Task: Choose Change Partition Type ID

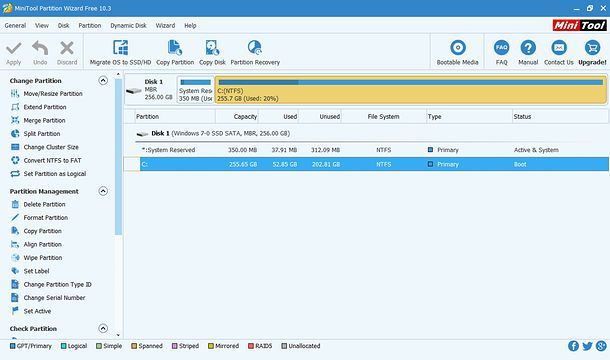Action: point(52,284)
